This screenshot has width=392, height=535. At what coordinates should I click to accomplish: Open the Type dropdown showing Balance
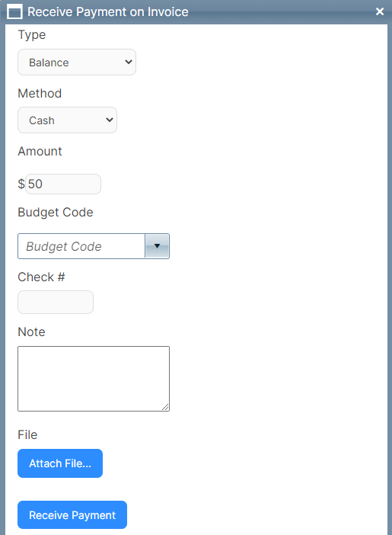(x=77, y=62)
